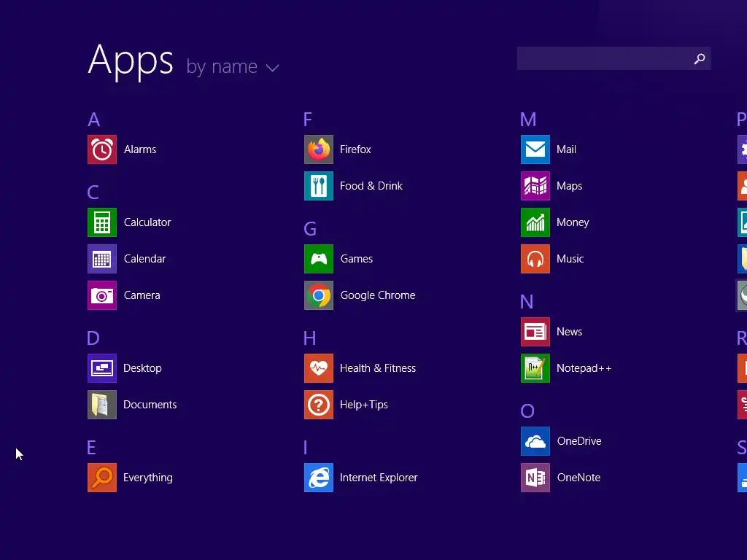Image resolution: width=747 pixels, height=560 pixels.
Task: Click inside the apps search field
Action: tap(614, 58)
